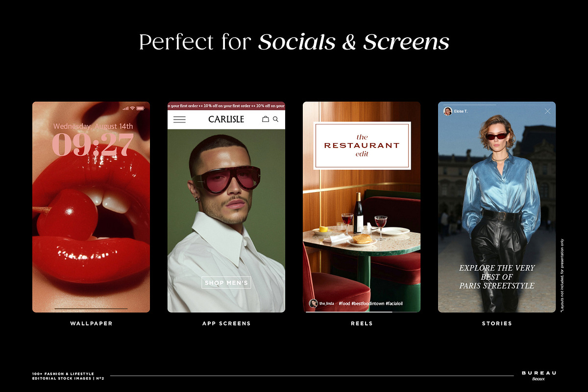Open the hamburger menu in the Carlisle app
This screenshot has width=588, height=392.
(179, 119)
